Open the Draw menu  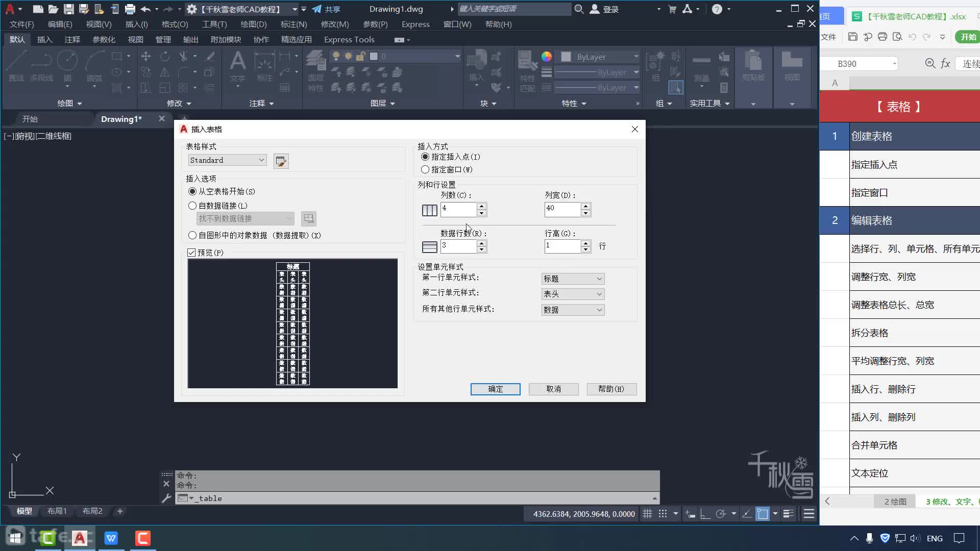coord(254,24)
